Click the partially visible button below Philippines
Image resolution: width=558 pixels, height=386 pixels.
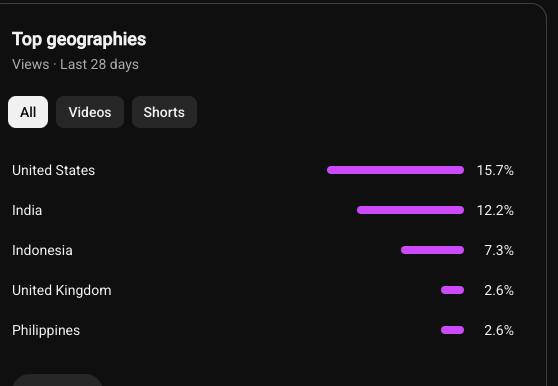click(x=57, y=380)
